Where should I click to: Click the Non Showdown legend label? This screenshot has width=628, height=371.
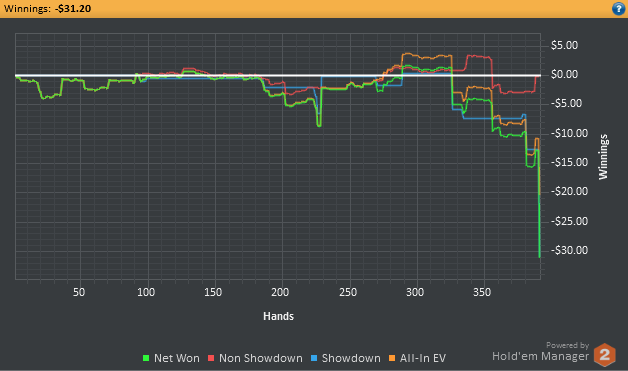pos(261,358)
